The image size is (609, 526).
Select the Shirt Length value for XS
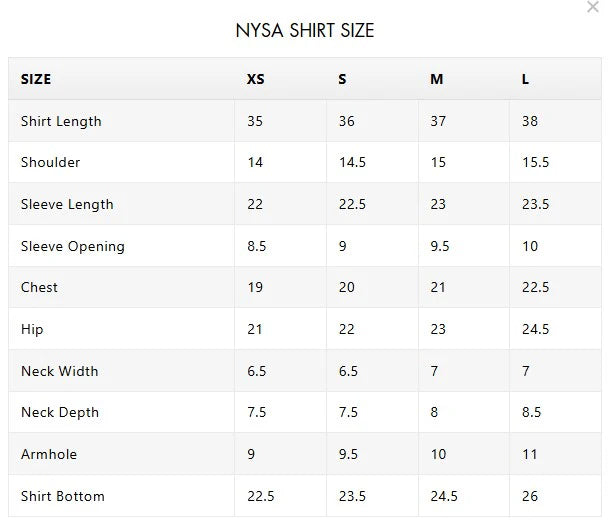coord(255,121)
